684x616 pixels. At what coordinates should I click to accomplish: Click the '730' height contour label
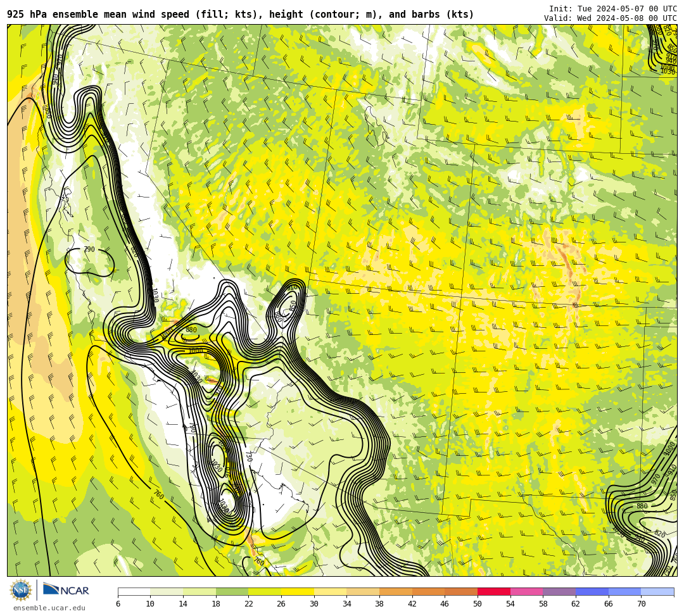pyautogui.click(x=249, y=456)
